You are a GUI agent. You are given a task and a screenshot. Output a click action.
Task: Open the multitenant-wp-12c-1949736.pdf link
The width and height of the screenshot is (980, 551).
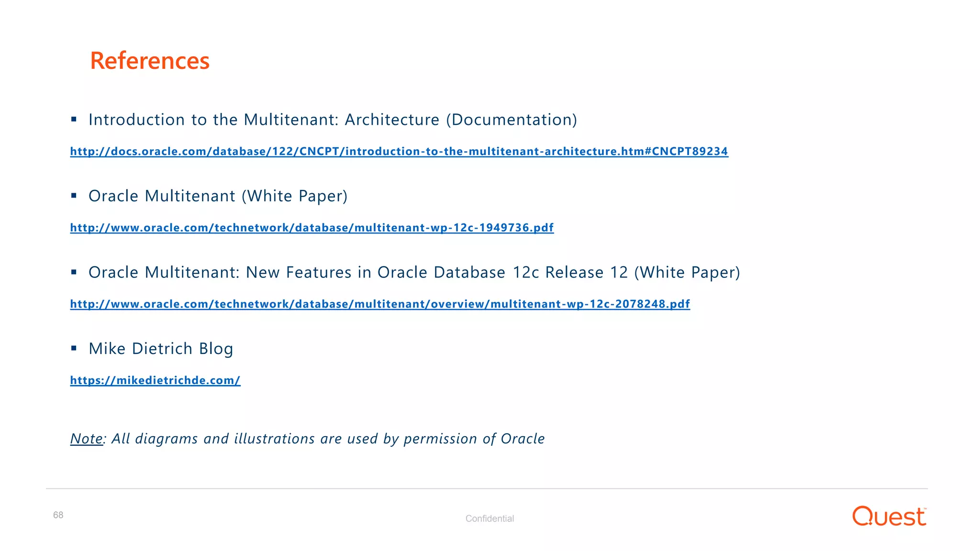coord(312,228)
